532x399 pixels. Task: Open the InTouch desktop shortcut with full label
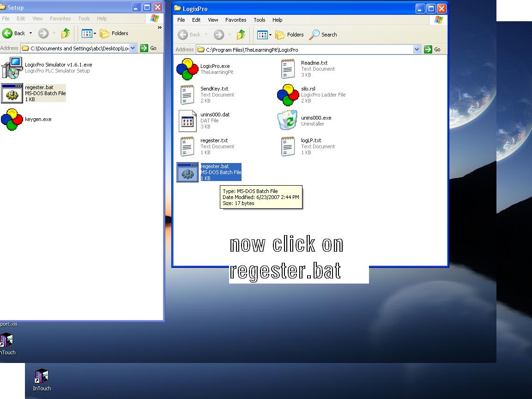click(42, 380)
